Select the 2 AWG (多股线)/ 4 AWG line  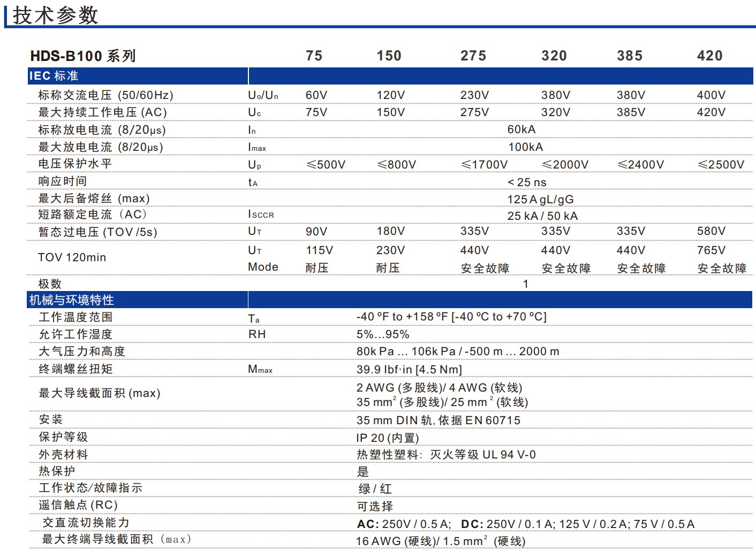[x=439, y=388]
